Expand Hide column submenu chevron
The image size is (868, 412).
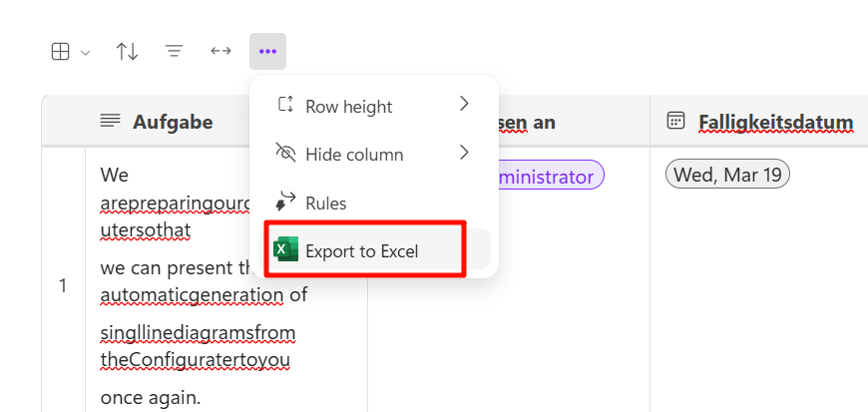(x=464, y=153)
